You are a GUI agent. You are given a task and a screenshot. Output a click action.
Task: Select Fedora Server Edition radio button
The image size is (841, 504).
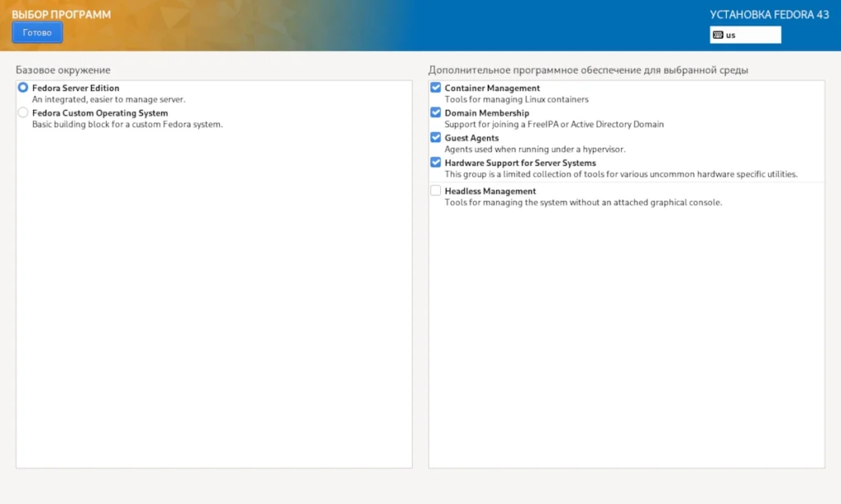tap(22, 87)
